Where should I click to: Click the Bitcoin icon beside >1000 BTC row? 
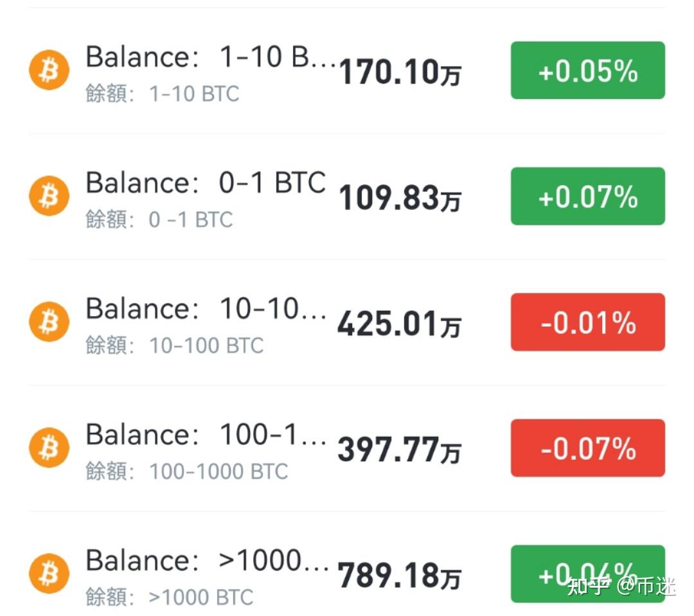click(48, 574)
